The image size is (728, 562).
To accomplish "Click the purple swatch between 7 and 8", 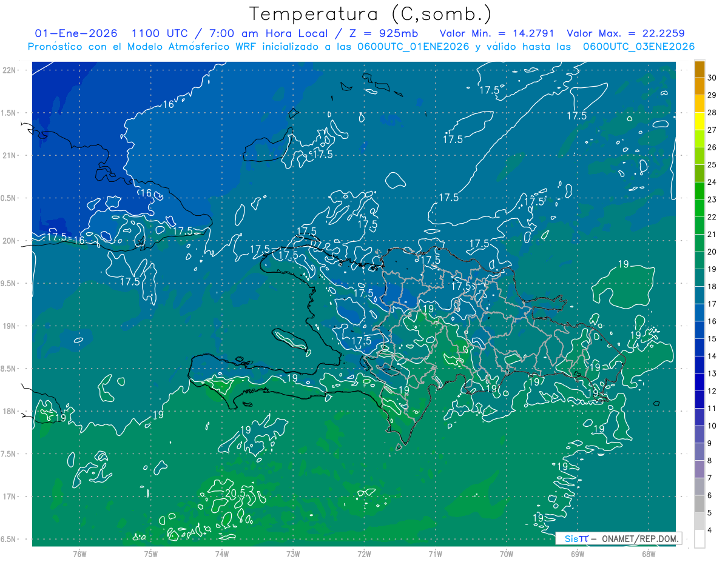I will coord(699,469).
